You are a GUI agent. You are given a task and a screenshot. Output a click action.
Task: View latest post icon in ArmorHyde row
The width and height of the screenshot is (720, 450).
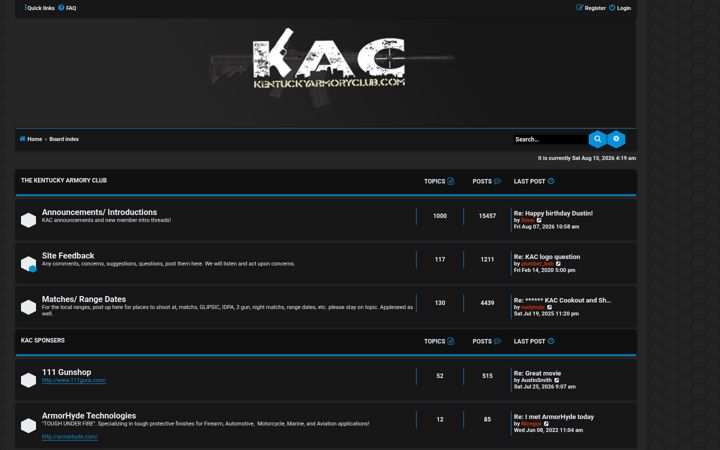[x=546, y=424]
